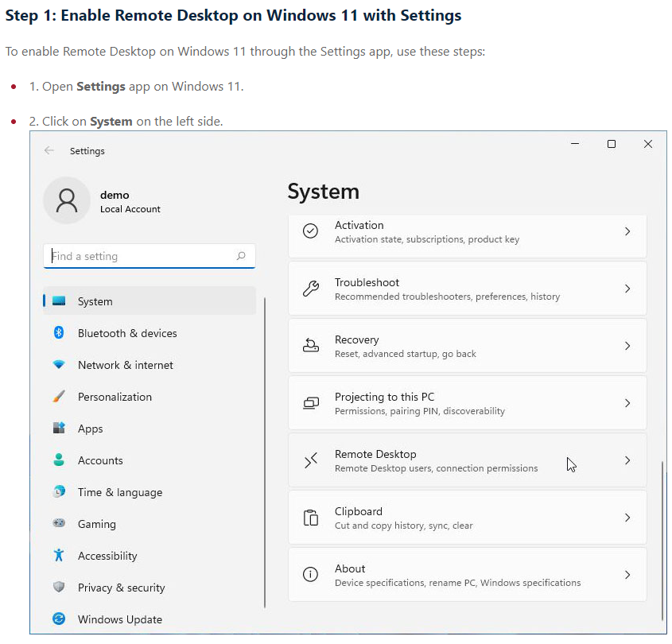The width and height of the screenshot is (672, 644).
Task: Click the Accounts person icon
Action: click(59, 460)
